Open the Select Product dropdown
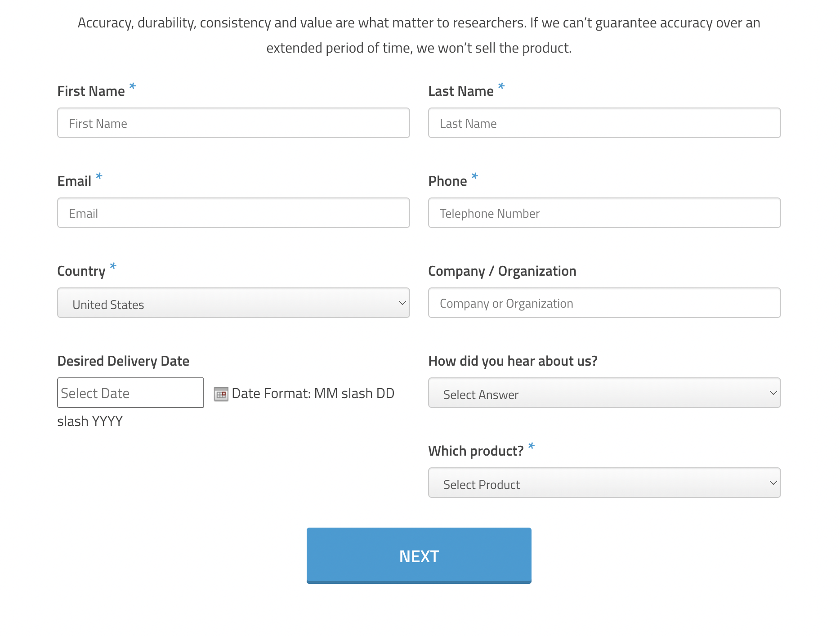The height and width of the screenshot is (636, 840). (604, 483)
